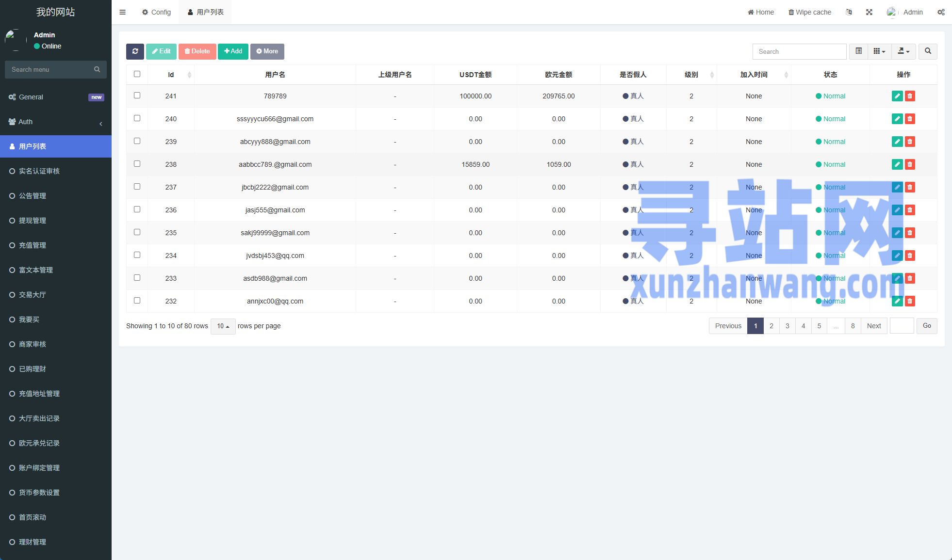Delete row 240 with trash icon

[x=910, y=119]
